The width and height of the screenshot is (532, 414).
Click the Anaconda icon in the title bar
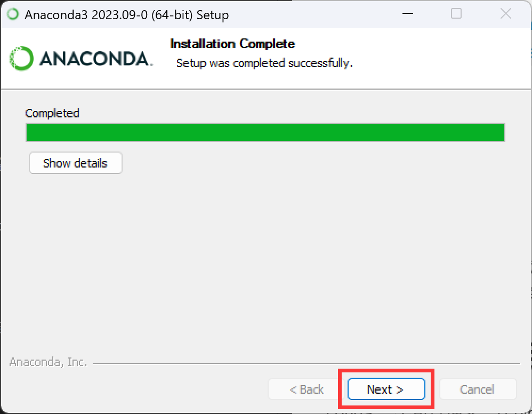13,14
